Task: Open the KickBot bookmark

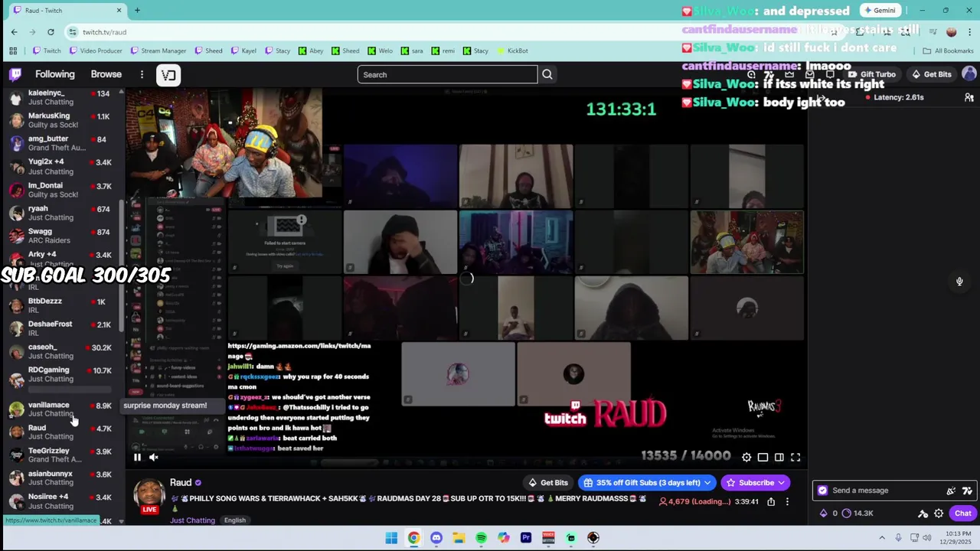Action: click(512, 51)
